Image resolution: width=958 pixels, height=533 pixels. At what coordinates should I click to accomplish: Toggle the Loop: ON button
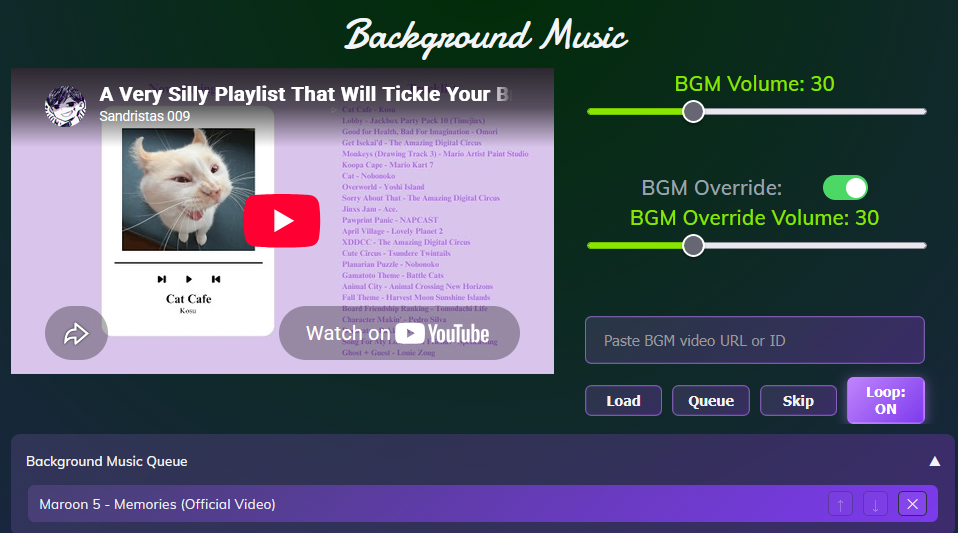click(x=885, y=400)
